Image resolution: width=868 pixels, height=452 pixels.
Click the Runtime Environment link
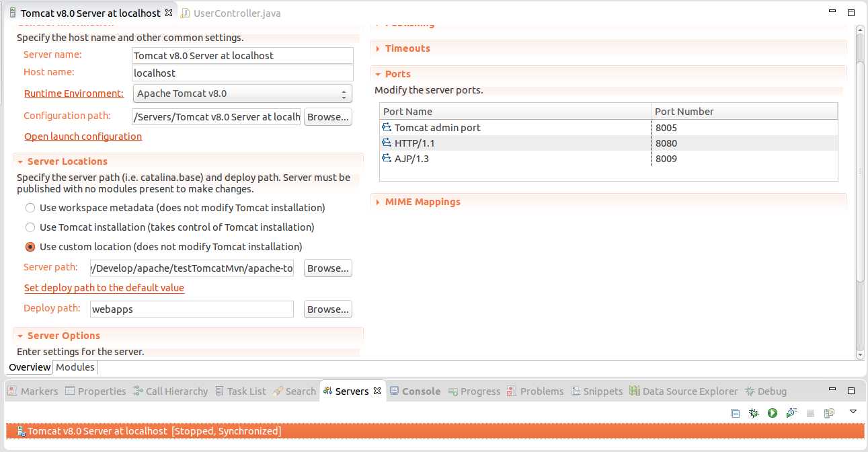click(74, 93)
